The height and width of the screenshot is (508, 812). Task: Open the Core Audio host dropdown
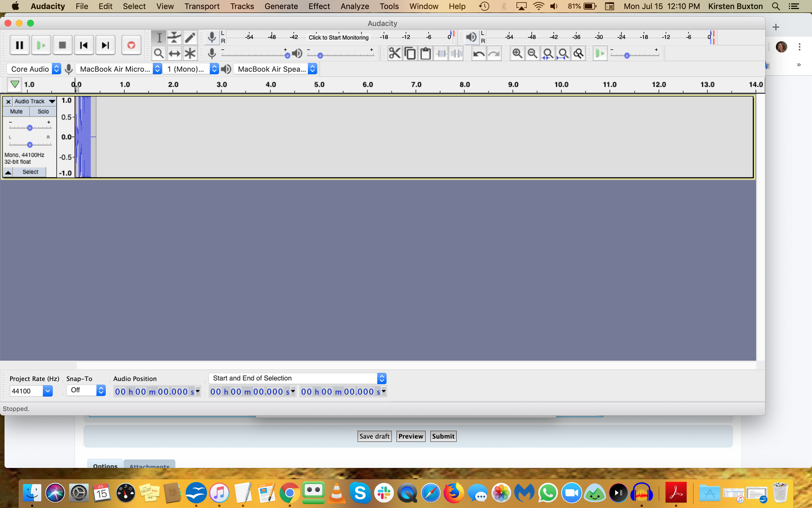coord(34,69)
